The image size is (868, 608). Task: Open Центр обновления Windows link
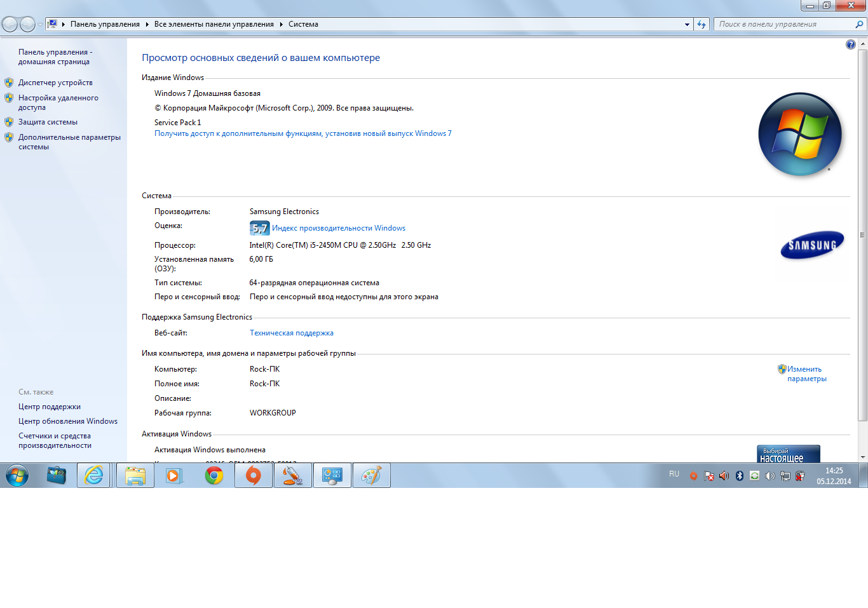[x=68, y=421]
